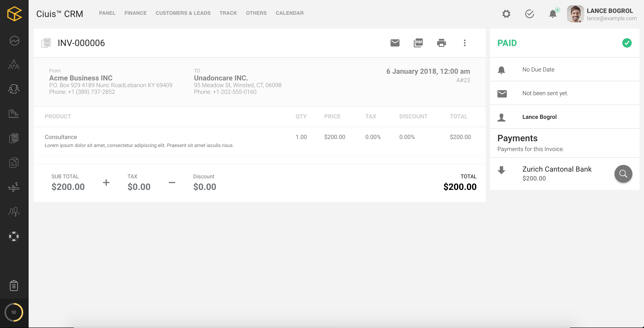Image resolution: width=644 pixels, height=328 pixels.
Task: Expand the OTHERS menu
Action: point(256,13)
